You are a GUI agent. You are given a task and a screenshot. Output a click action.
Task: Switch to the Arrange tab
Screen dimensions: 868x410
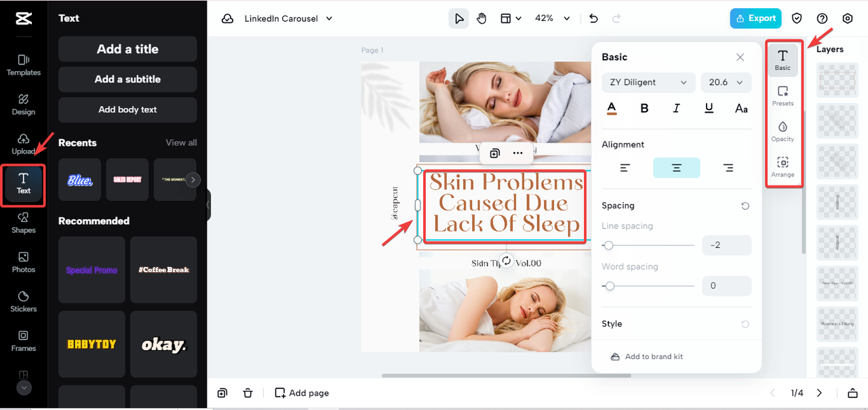(x=783, y=167)
